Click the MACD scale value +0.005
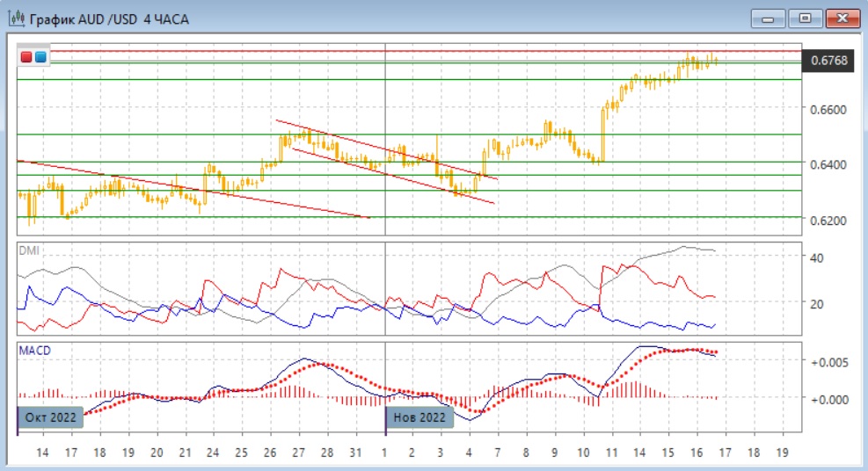868x471 pixels. 828,362
